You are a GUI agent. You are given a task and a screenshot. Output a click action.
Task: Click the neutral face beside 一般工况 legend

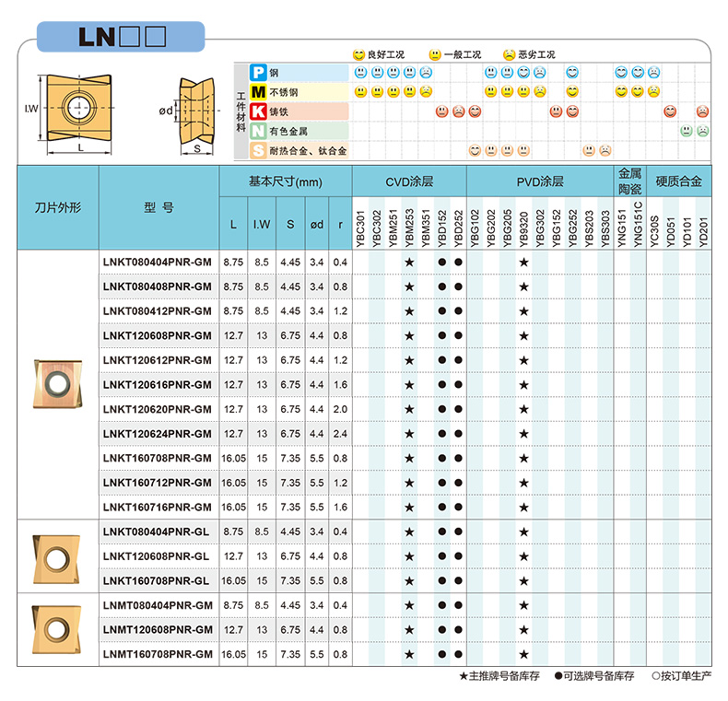[x=435, y=54]
